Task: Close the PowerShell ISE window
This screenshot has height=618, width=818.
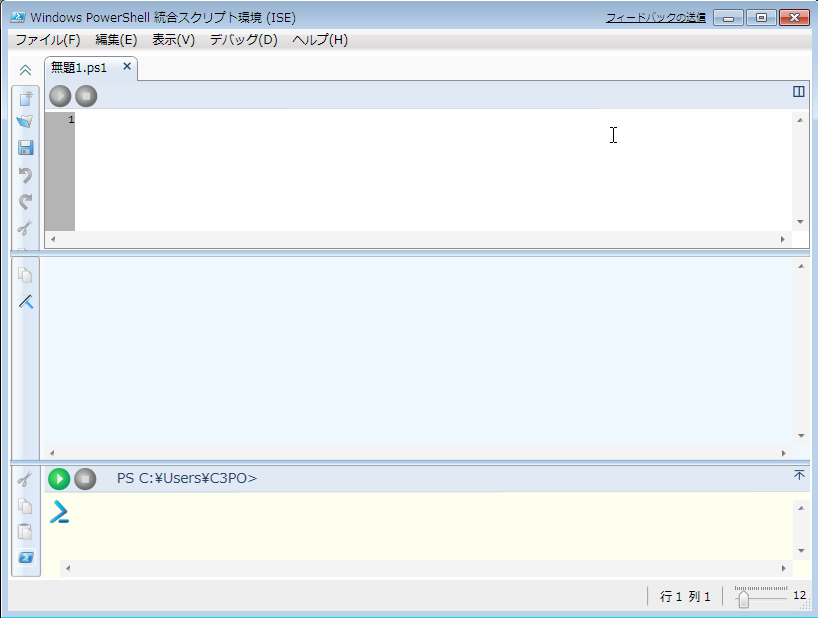Action: 794,18
